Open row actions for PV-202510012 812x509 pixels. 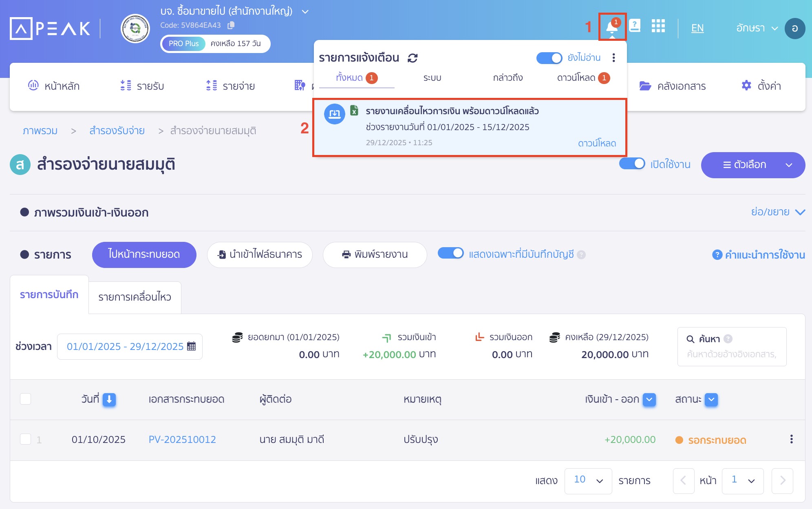click(791, 439)
